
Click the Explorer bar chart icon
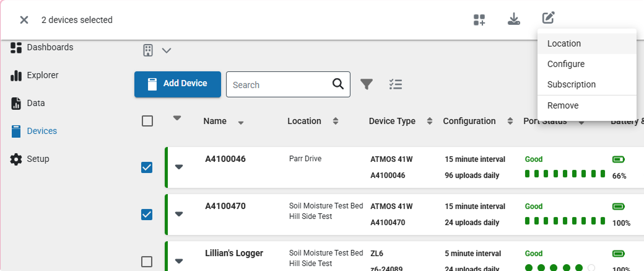[15, 76]
